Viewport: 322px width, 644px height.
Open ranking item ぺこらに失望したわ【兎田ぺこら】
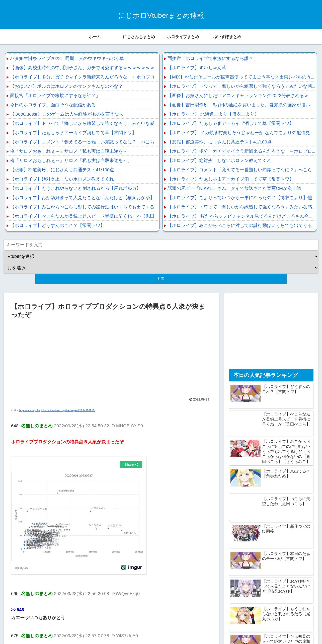point(271,508)
